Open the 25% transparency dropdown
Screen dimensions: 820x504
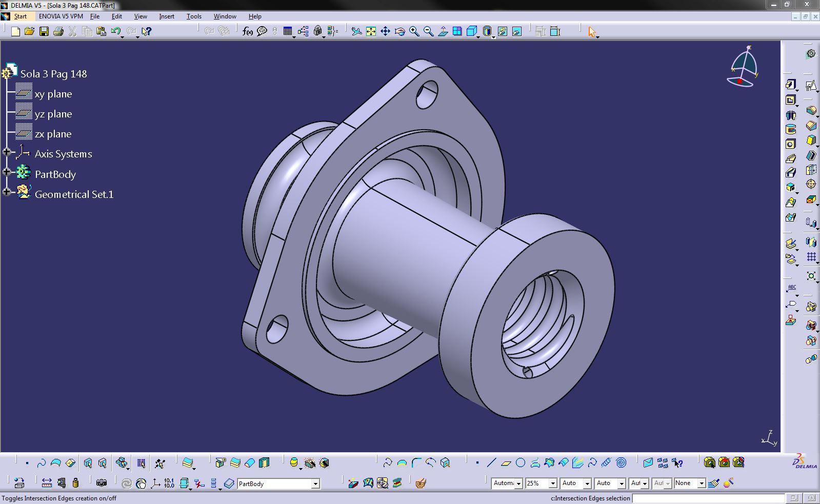pos(553,483)
